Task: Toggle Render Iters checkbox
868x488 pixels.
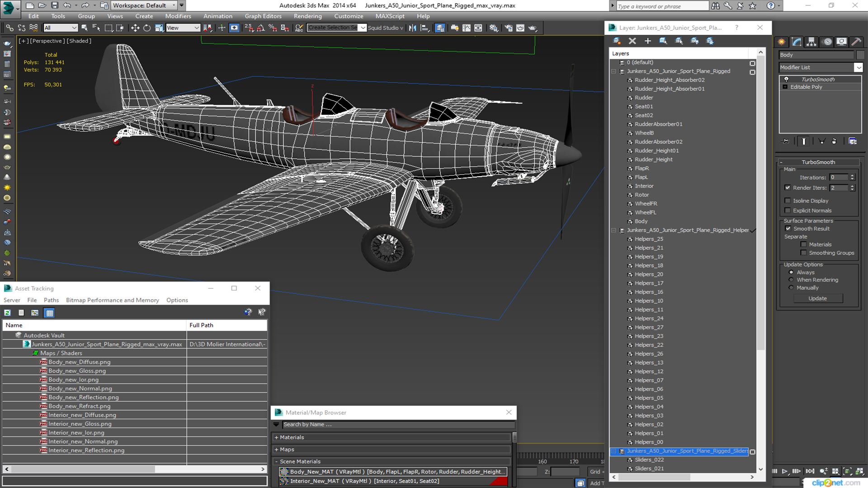Action: click(788, 188)
